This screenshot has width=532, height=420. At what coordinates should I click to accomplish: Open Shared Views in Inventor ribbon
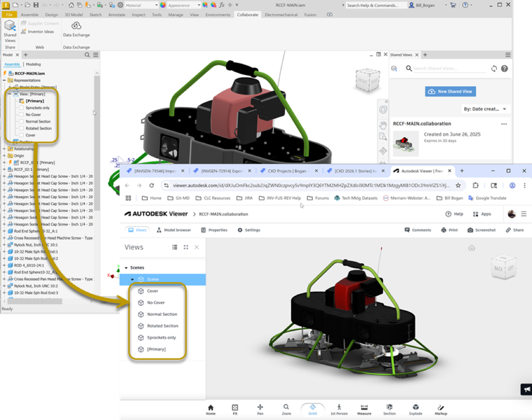tap(10, 31)
